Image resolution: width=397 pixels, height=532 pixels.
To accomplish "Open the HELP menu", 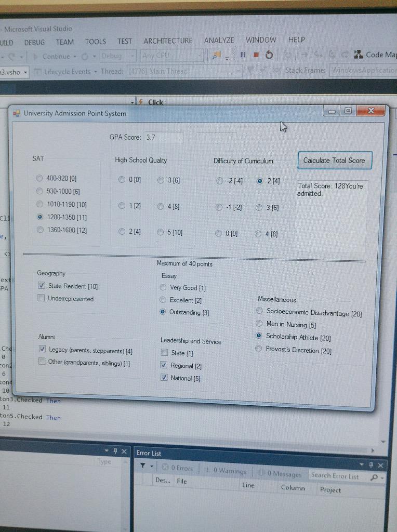I will coord(297,39).
